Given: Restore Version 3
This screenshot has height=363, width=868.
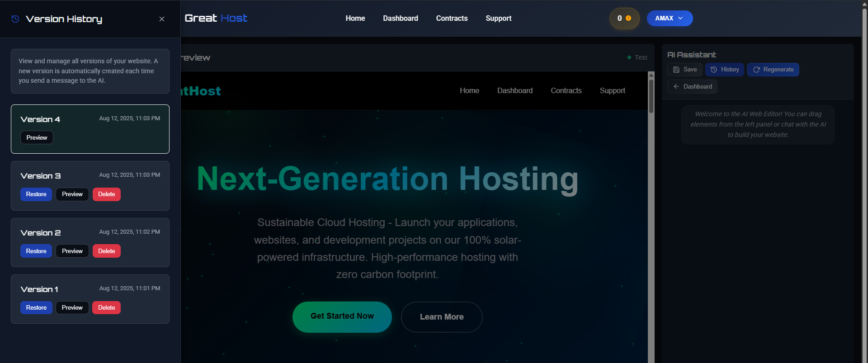Looking at the screenshot, I should (36, 194).
